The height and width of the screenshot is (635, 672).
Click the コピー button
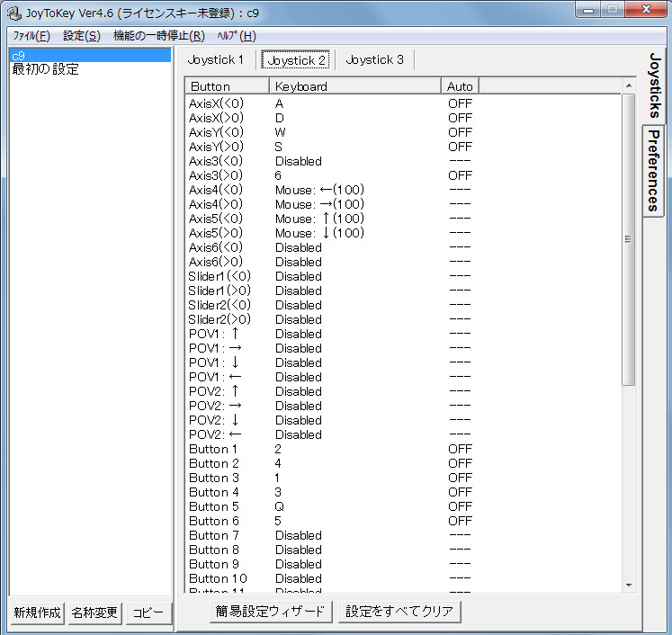click(148, 613)
